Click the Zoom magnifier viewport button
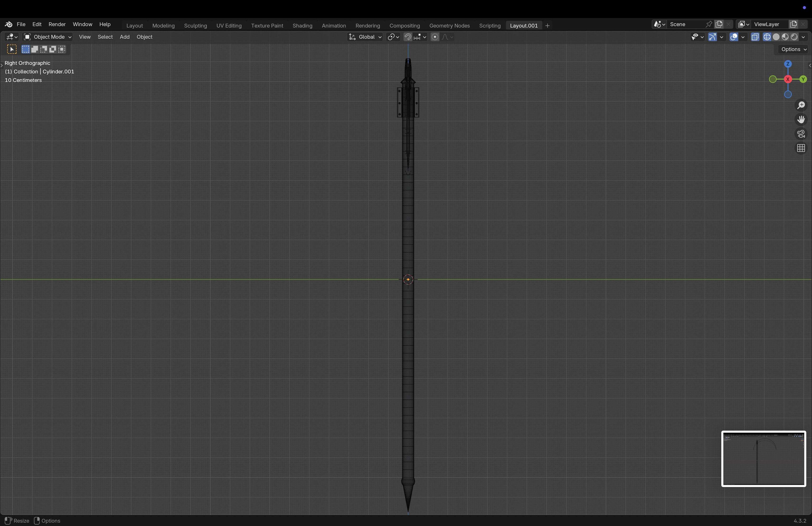Screen dimensions: 812x526 point(801,105)
